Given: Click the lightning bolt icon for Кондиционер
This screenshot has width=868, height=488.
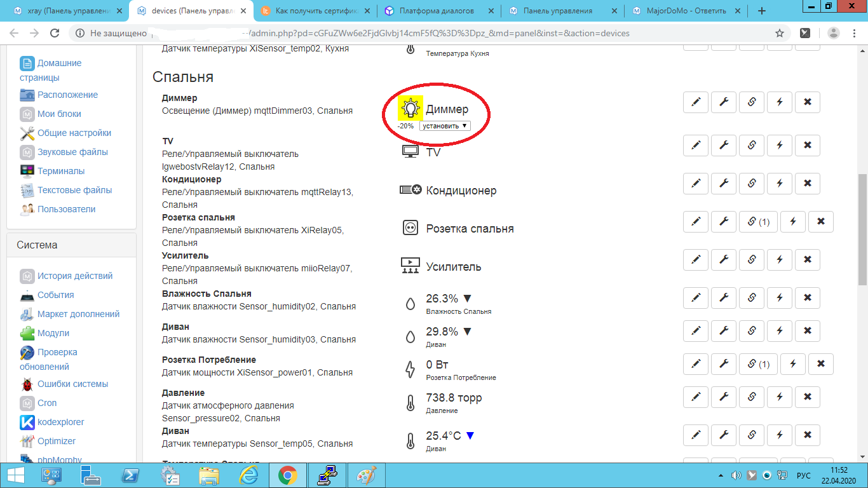Looking at the screenshot, I should (x=779, y=184).
